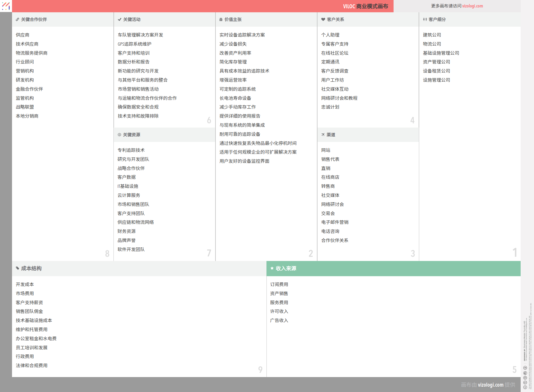Screen dimensions: 534x392
Task: Open the vizologi.com link in header
Action: coord(472,6)
